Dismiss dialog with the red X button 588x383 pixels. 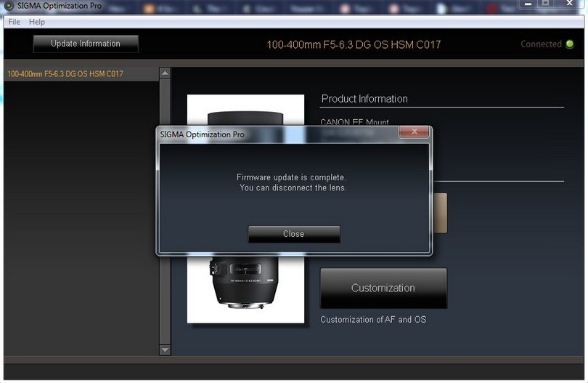click(414, 132)
